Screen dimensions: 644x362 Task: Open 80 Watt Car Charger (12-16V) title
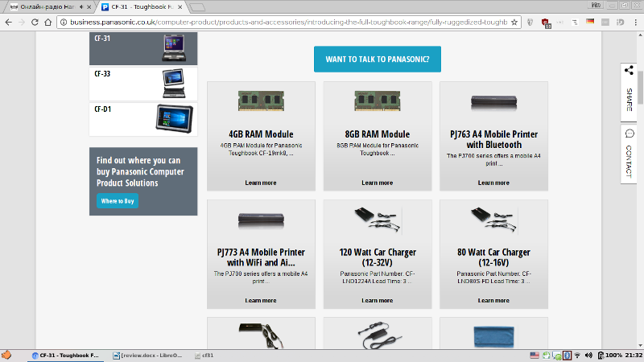[x=493, y=257]
